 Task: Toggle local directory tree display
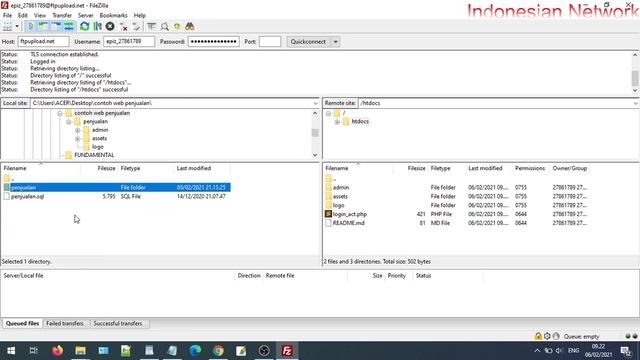click(43, 27)
